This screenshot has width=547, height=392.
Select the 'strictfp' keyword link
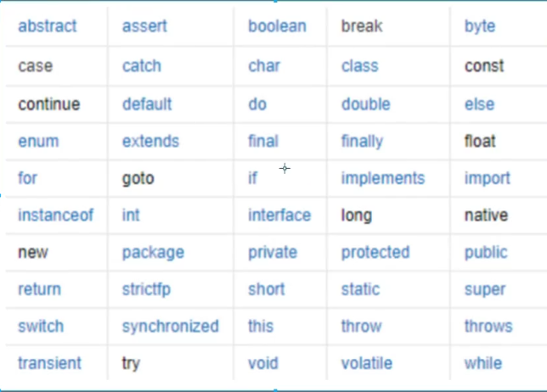point(146,289)
